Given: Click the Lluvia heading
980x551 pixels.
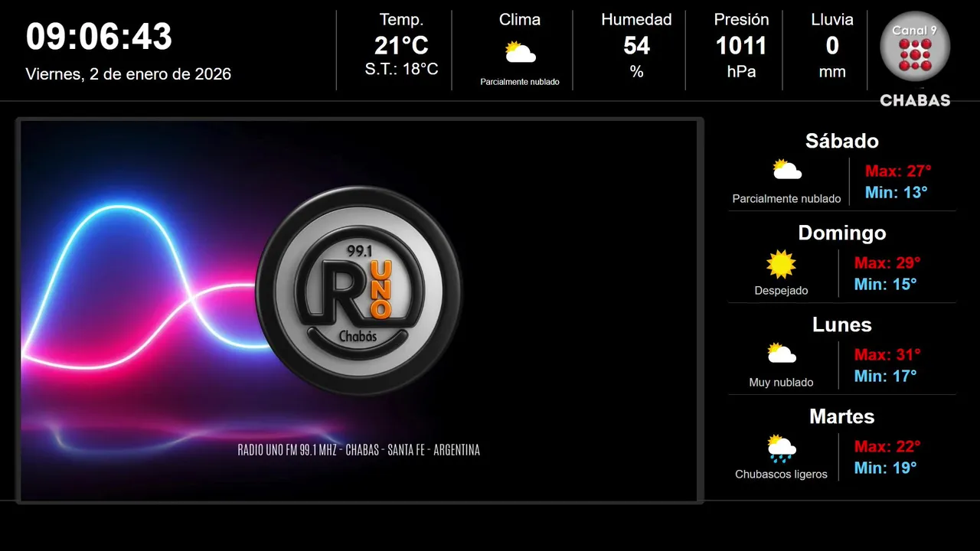Looking at the screenshot, I should 832,20.
